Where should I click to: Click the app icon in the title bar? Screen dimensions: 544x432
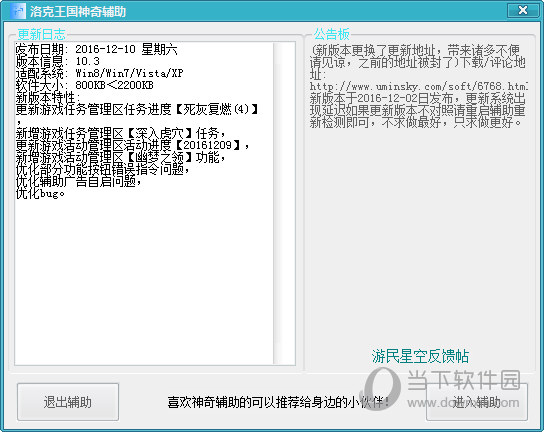click(17, 11)
